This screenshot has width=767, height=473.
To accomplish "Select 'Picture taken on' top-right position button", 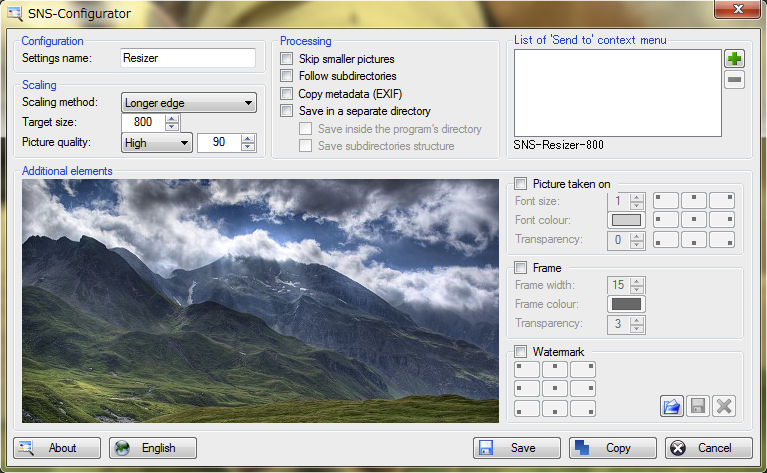I will tap(722, 201).
